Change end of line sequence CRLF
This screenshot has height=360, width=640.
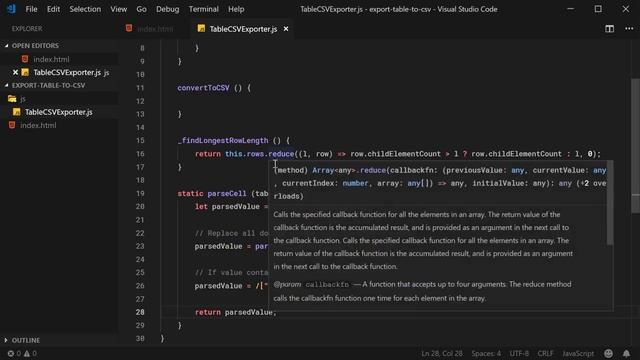(x=545, y=353)
